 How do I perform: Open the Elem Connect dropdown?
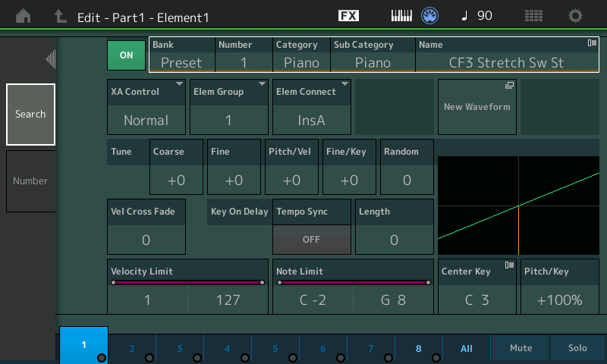311,107
